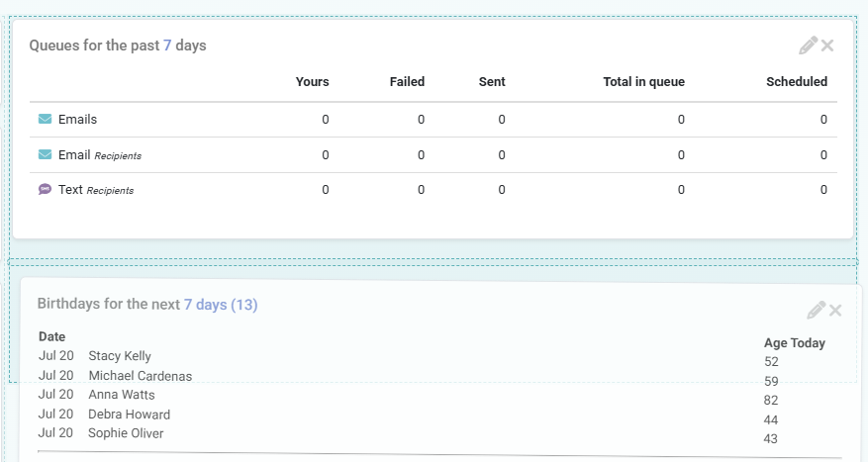Click Text Recipients row Scheduled value
Screen dimensions: 868x462
coord(823,190)
